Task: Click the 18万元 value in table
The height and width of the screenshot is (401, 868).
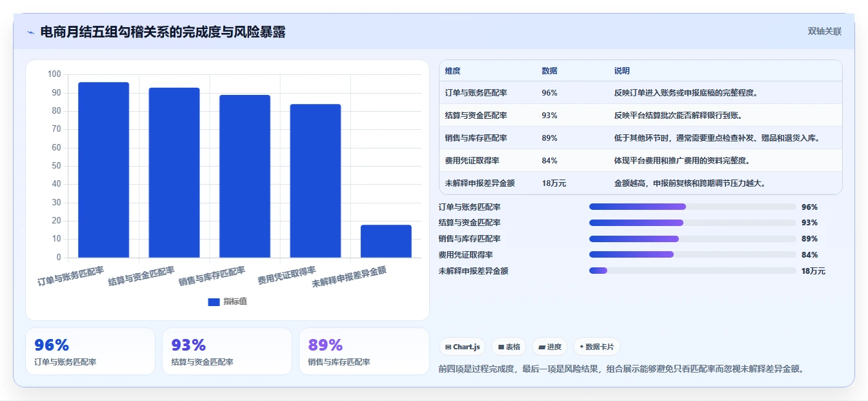Action: (x=554, y=183)
